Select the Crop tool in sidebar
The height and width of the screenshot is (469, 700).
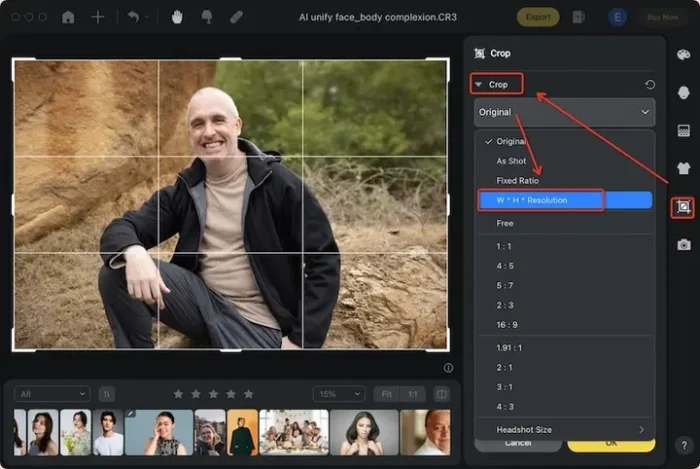point(684,207)
